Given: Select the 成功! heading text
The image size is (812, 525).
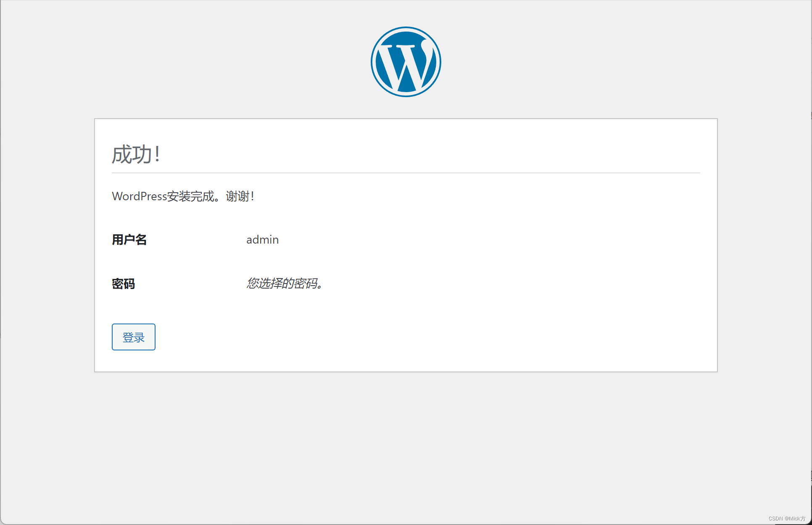Looking at the screenshot, I should [x=136, y=154].
